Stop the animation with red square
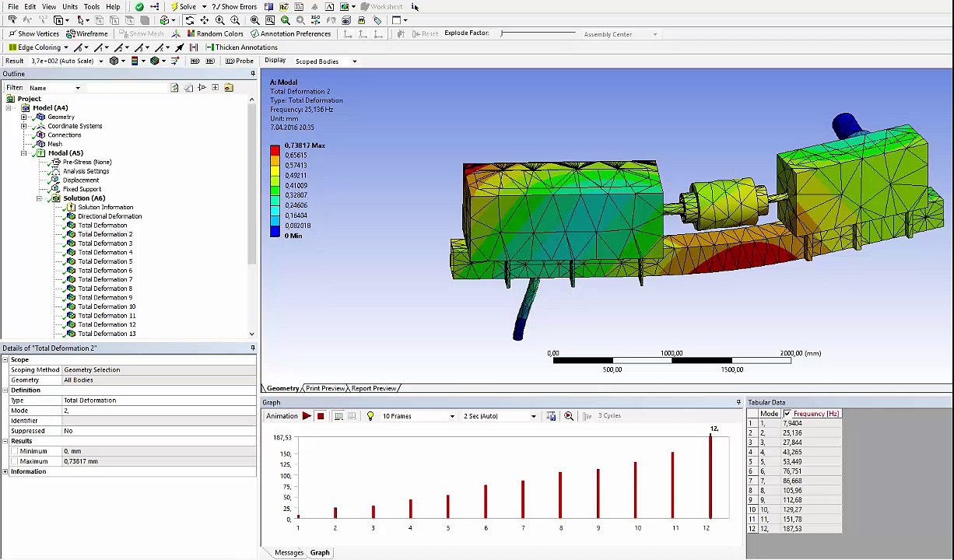954x560 pixels. [x=321, y=416]
